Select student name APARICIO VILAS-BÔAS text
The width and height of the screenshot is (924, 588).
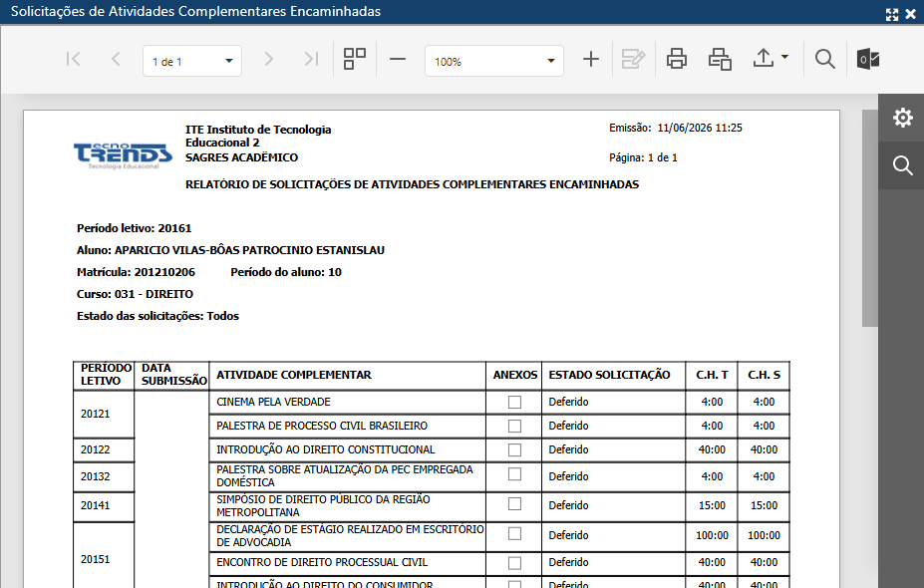[x=249, y=250]
